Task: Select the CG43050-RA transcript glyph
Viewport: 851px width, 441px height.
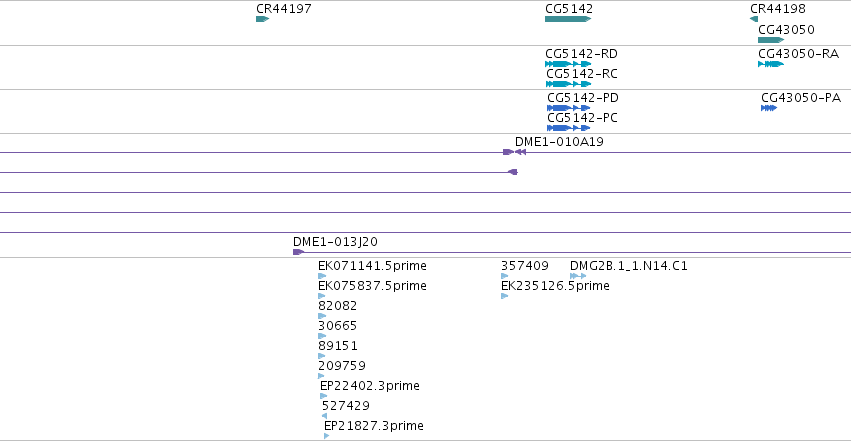Action: (x=771, y=64)
